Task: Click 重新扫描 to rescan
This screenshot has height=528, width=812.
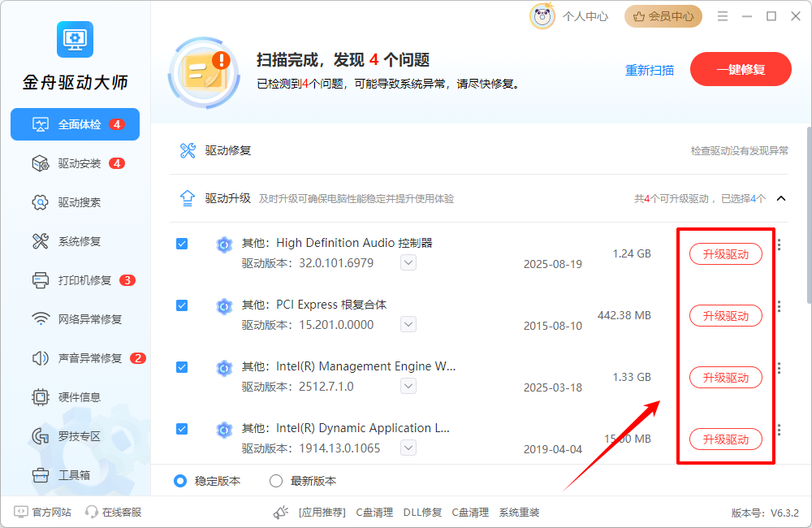Action: (x=650, y=70)
